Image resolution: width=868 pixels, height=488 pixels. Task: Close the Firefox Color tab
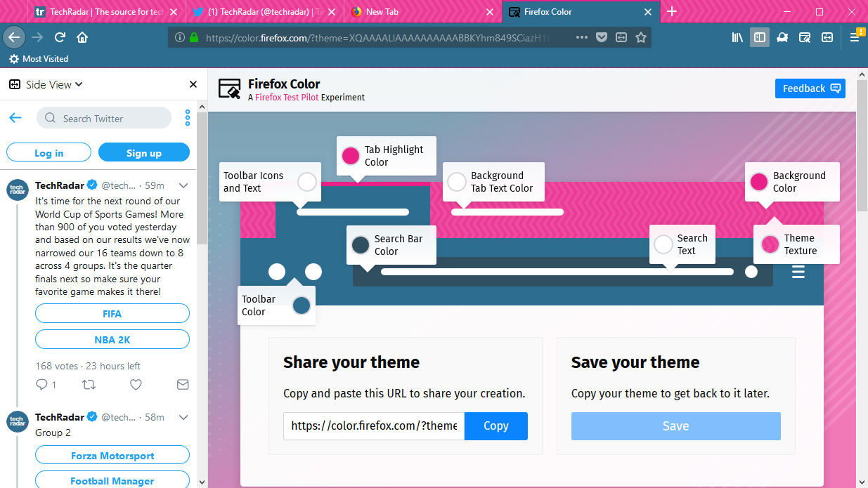click(649, 12)
